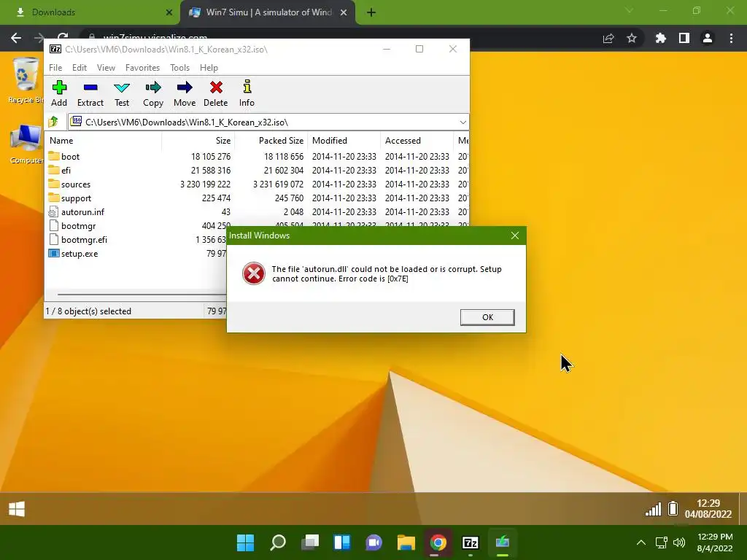Viewport: 747px width, 560px height.
Task: Sort by the Size column header
Action: coord(198,141)
